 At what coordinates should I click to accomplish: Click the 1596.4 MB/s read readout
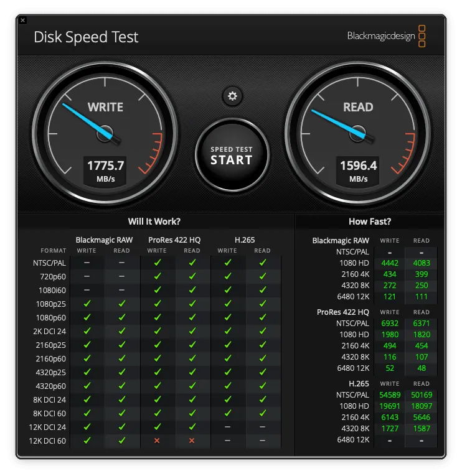tap(358, 170)
